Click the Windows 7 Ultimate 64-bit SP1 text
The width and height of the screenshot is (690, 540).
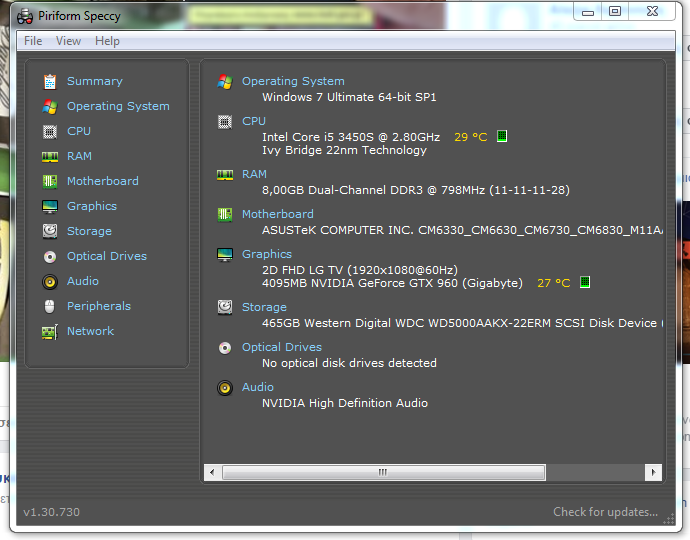click(349, 97)
